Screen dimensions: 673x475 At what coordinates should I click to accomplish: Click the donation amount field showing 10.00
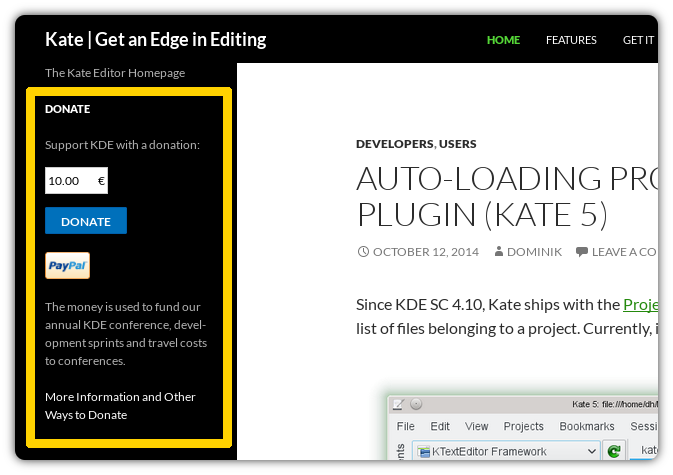point(76,181)
